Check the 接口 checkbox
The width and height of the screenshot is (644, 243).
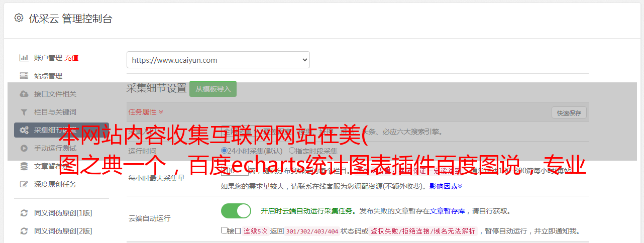pos(224,230)
